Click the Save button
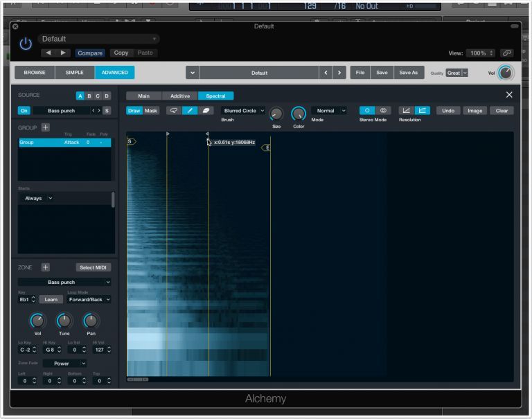 click(x=382, y=72)
